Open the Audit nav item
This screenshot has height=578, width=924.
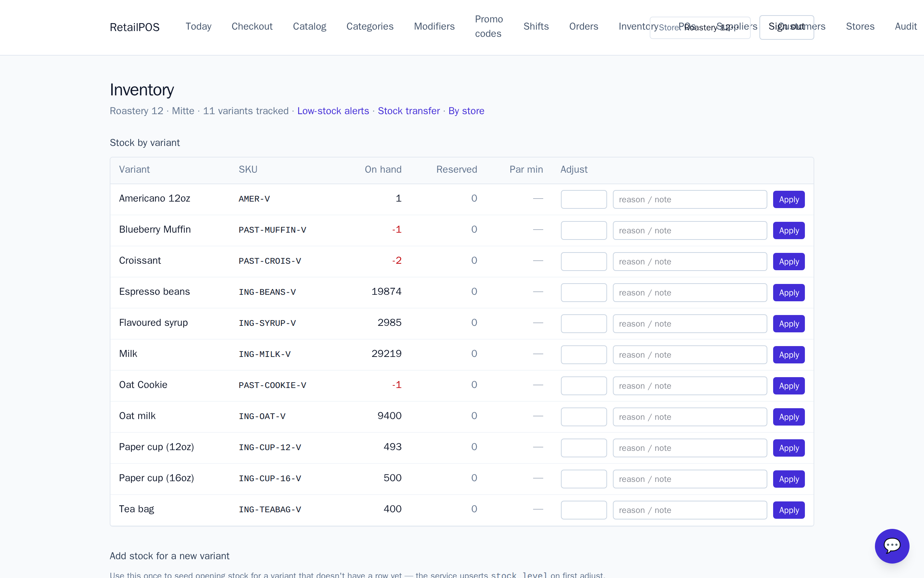pos(906,26)
